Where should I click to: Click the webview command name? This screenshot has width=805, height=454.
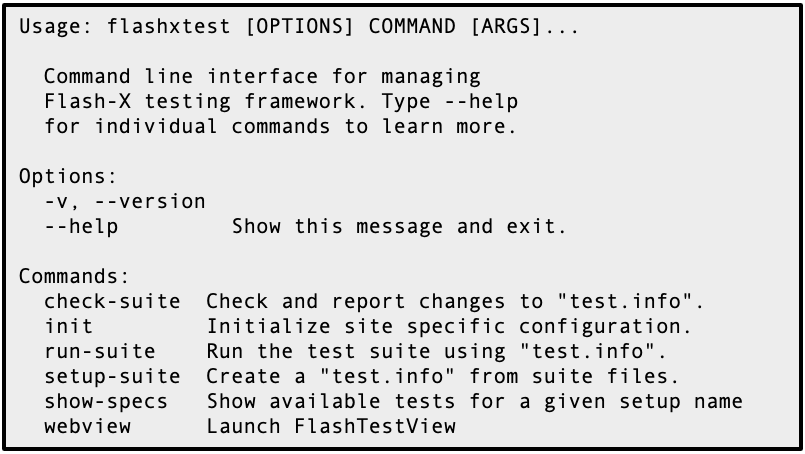point(87,427)
